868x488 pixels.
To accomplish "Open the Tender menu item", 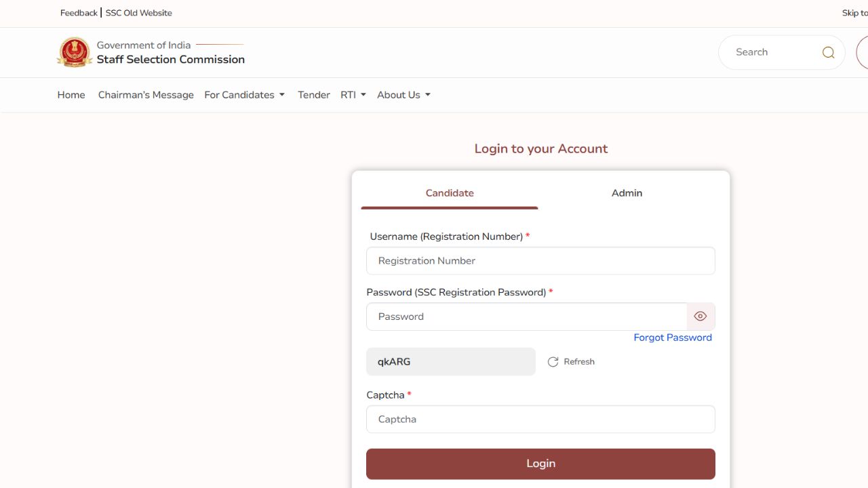I will 313,95.
